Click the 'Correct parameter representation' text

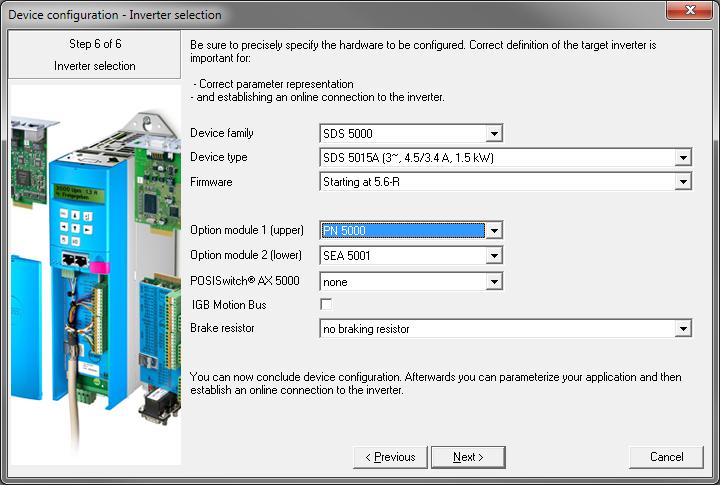[276, 84]
